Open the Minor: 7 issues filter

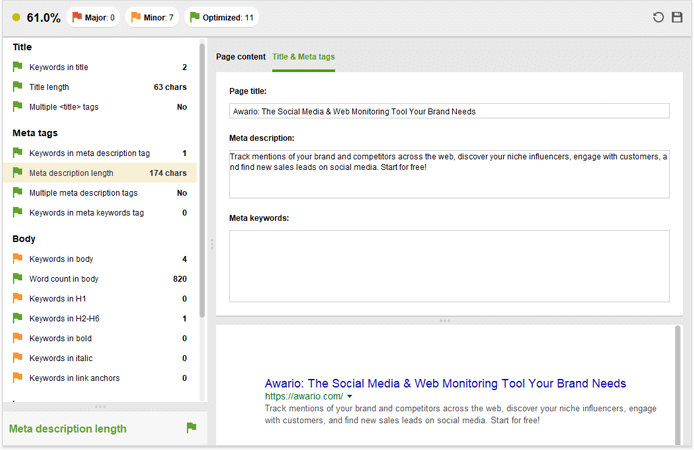(x=152, y=17)
